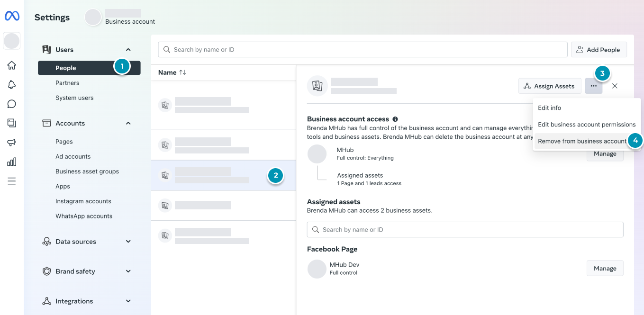Focus the Assigned assets search field
644x315 pixels.
[x=465, y=230]
